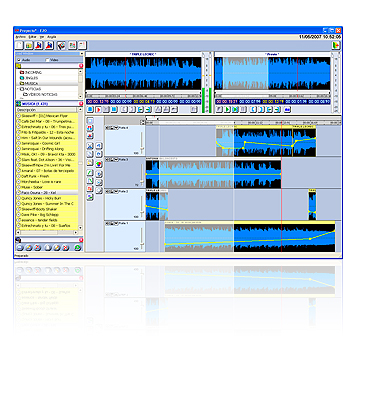The width and height of the screenshot is (375, 394).
Task: Click play-selection green and blue button, right player
Action: click(235, 109)
